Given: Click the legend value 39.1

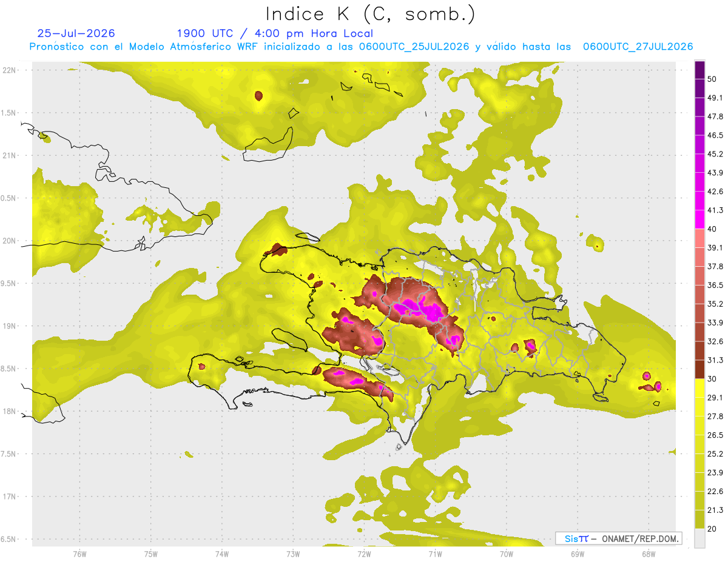Looking at the screenshot, I should pyautogui.click(x=715, y=248).
